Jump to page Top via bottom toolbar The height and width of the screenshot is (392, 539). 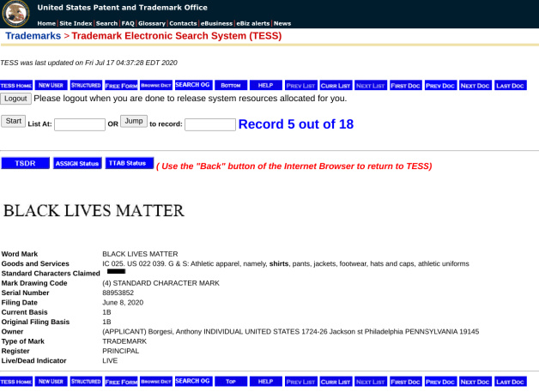[231, 382]
